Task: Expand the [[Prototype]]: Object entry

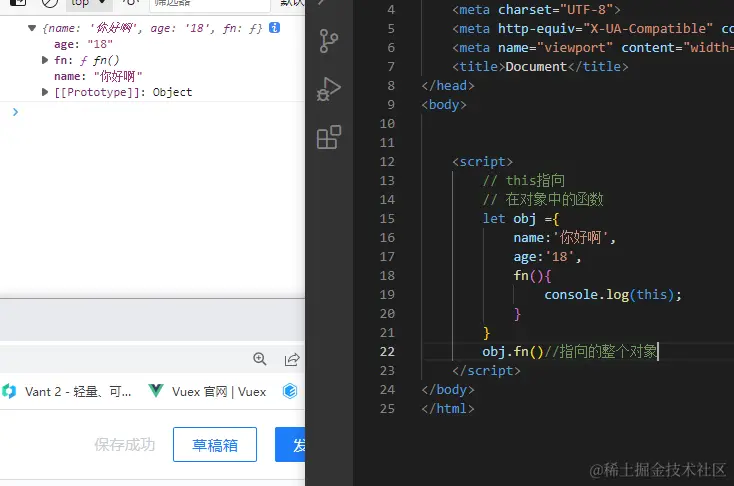Action: [x=45, y=92]
